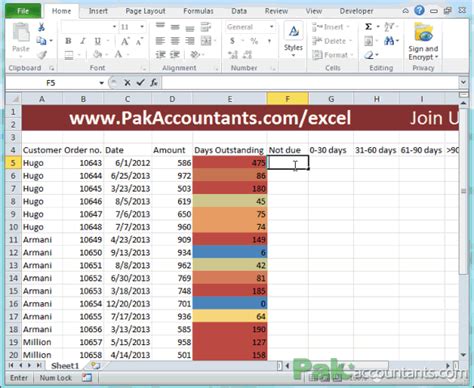Click the Font Color A icon

point(118,54)
